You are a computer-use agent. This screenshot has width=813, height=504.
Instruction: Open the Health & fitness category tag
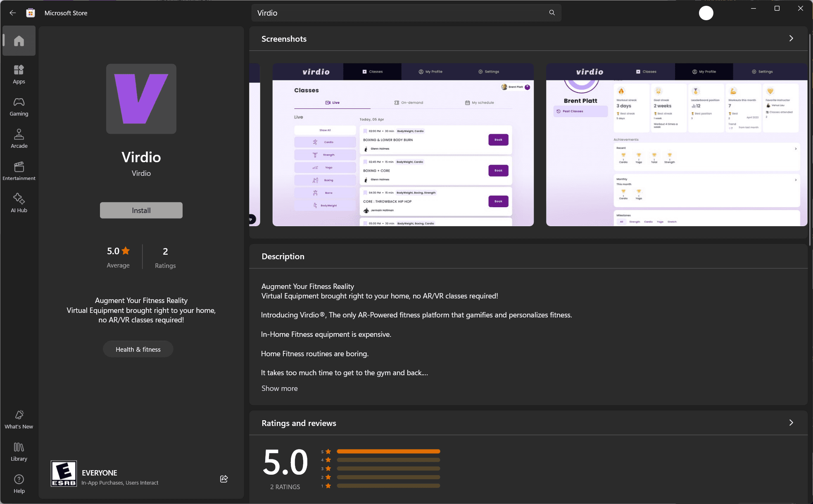click(138, 349)
